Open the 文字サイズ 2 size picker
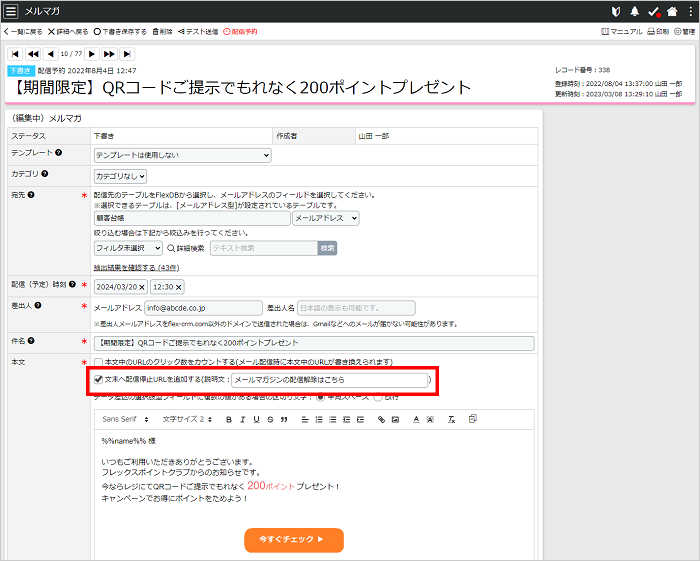700x561 pixels. [x=187, y=419]
